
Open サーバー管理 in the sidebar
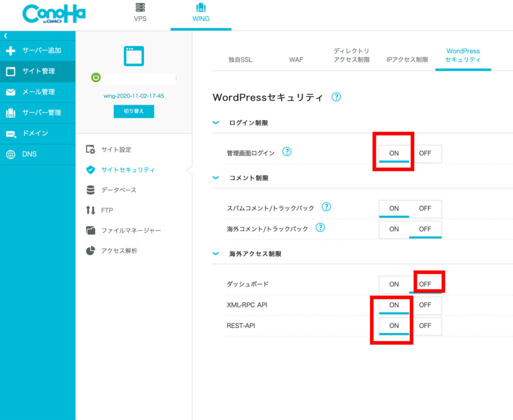(38, 113)
